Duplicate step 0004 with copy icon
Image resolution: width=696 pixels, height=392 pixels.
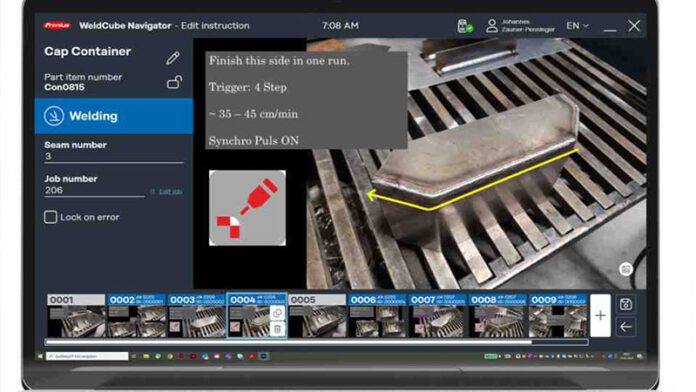click(x=277, y=313)
